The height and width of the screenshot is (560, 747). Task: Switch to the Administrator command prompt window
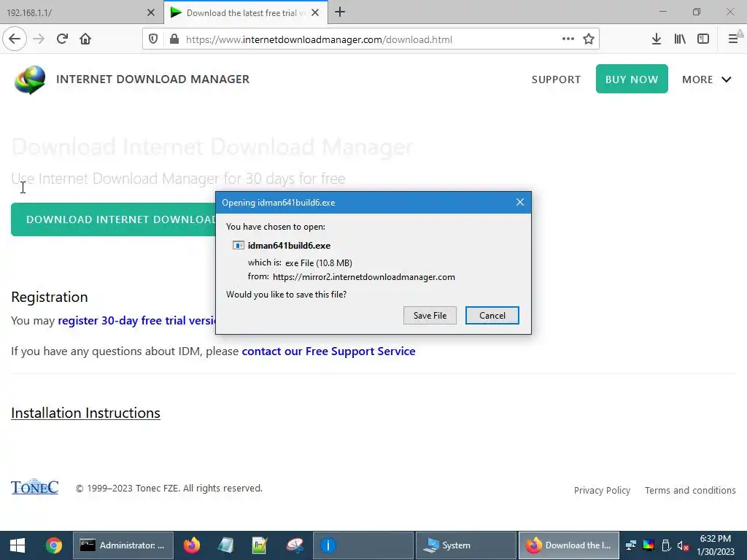(x=123, y=545)
